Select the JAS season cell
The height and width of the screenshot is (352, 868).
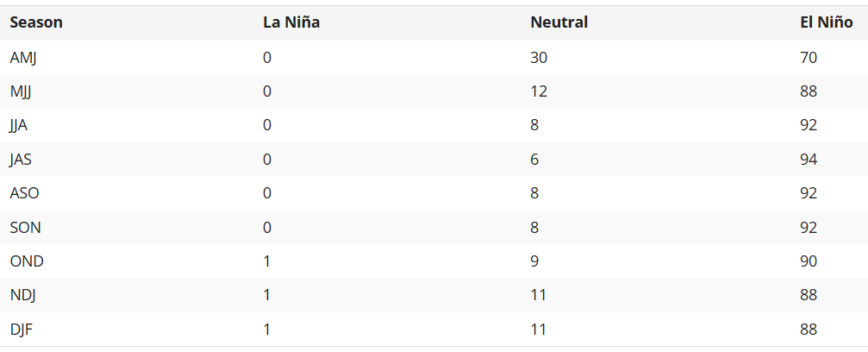click(x=21, y=160)
